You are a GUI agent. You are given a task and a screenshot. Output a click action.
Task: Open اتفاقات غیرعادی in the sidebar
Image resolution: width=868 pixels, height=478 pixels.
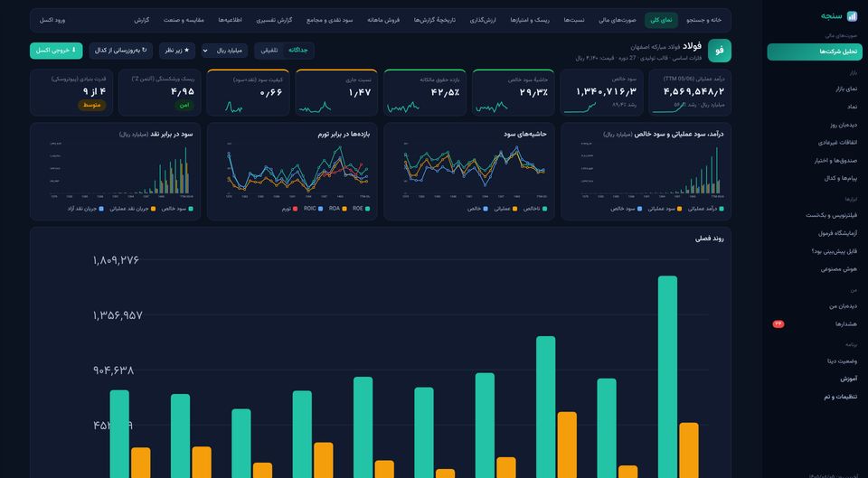(x=815, y=142)
